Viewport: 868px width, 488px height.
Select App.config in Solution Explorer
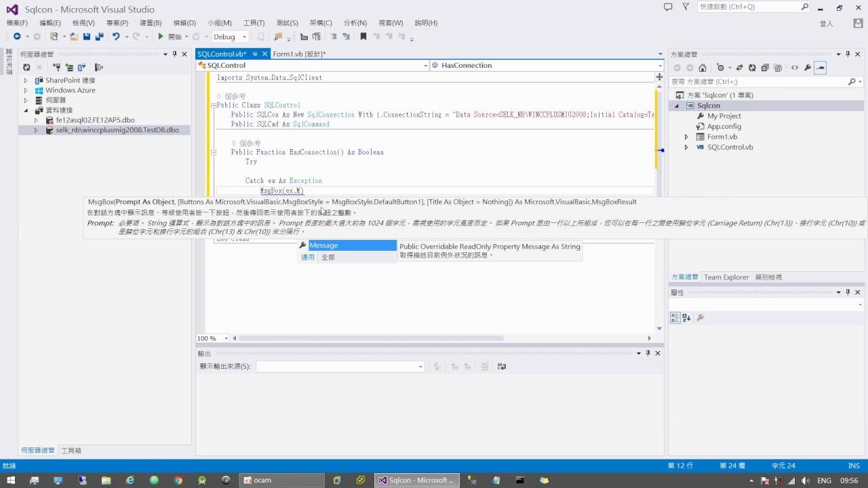click(724, 127)
